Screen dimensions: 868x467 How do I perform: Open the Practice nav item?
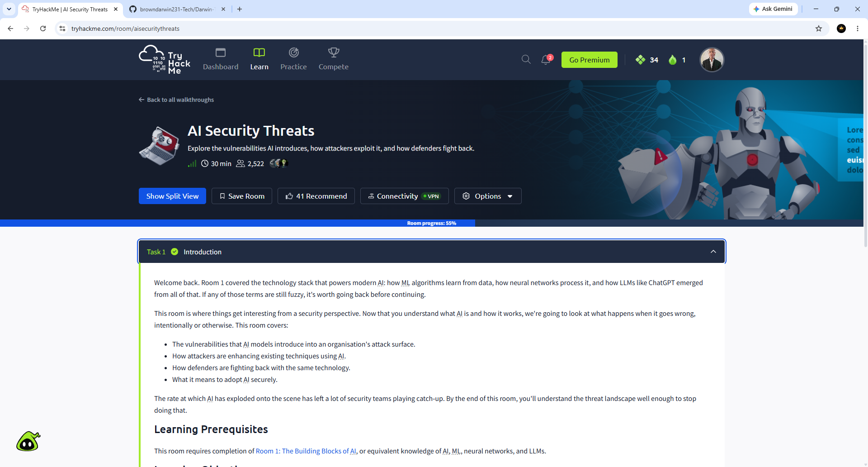coord(293,59)
